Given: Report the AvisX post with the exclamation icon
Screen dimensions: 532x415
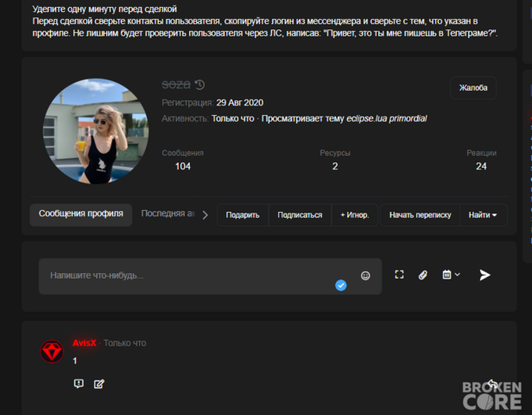Looking at the screenshot, I should tap(79, 384).
